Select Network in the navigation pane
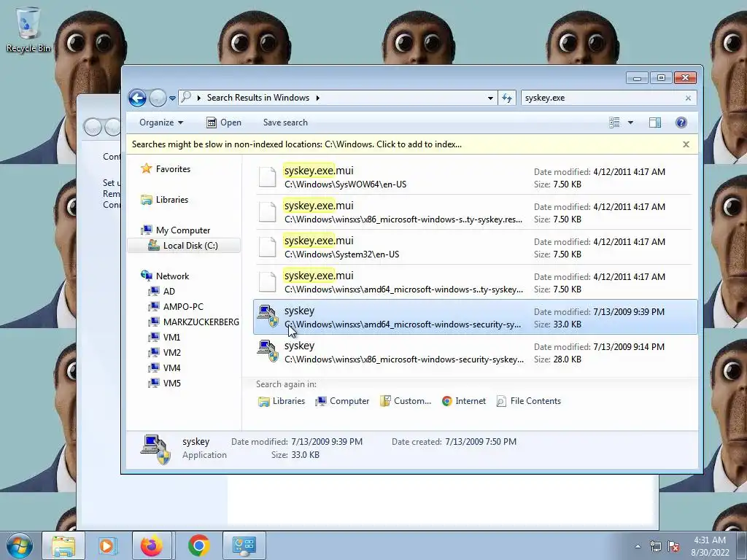 [x=165, y=276]
